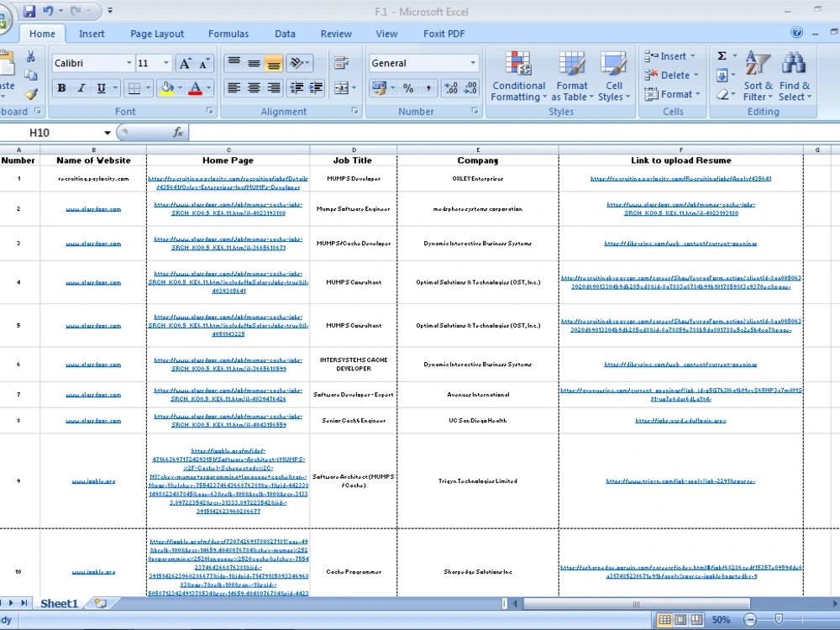Apply Comma Style

tap(428, 88)
